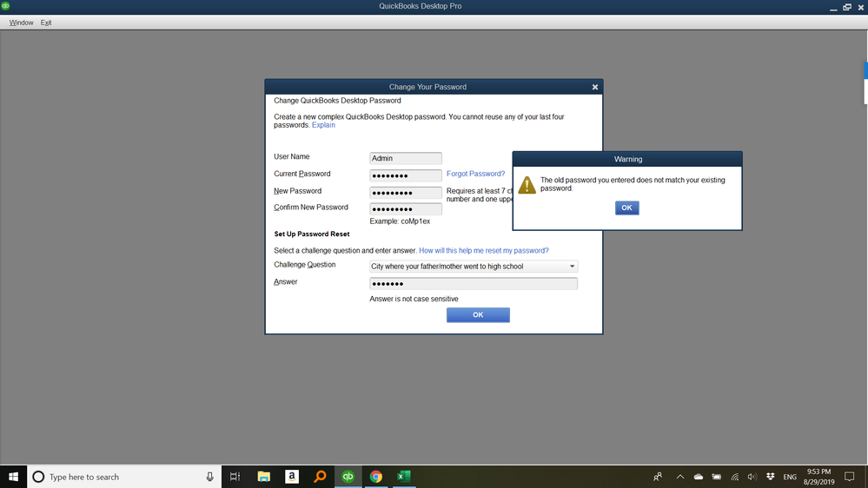Launch Amazon app from taskbar
The height and width of the screenshot is (488, 868).
292,477
